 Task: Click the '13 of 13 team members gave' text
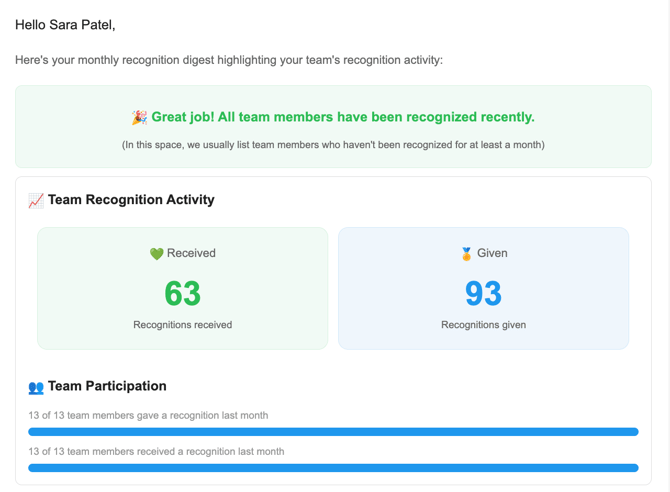pos(148,415)
